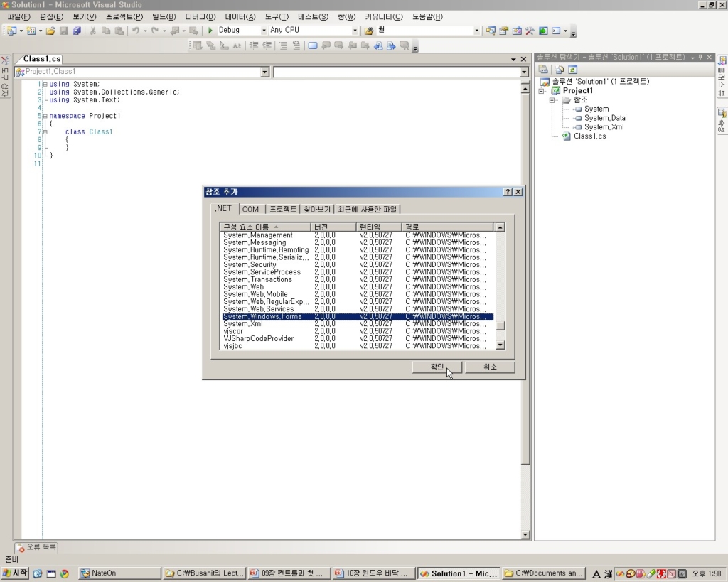728x582 pixels.
Task: Click the Comment out lines icon
Action: (x=283, y=45)
